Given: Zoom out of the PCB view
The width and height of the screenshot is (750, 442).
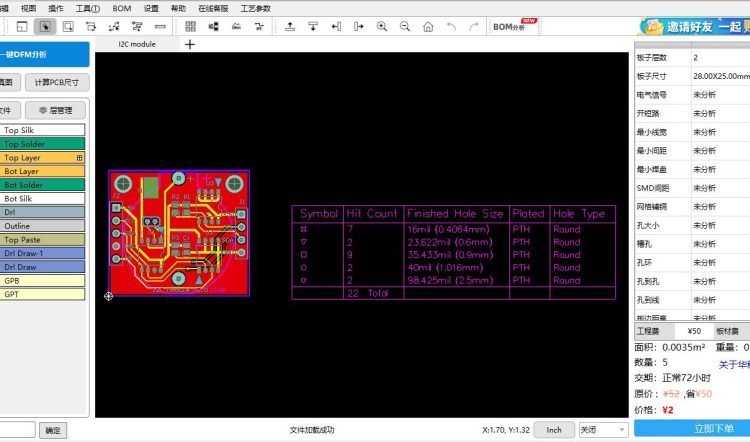Looking at the screenshot, I should point(405,27).
